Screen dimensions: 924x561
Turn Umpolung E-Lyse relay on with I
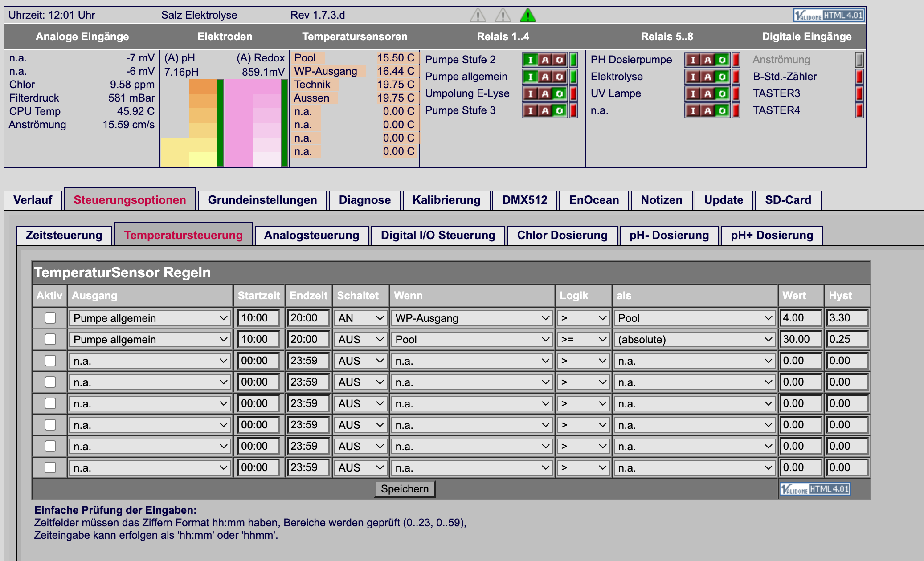pos(530,93)
